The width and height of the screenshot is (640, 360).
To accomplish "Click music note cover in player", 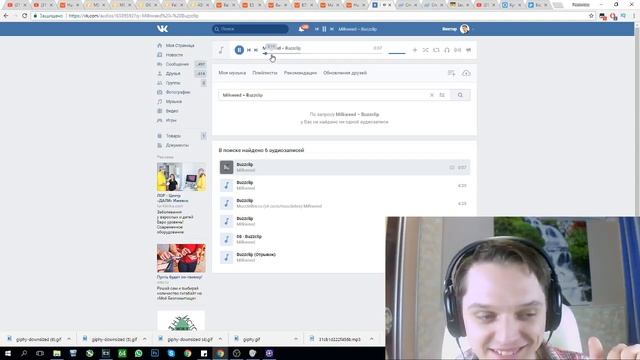I will coord(221,50).
